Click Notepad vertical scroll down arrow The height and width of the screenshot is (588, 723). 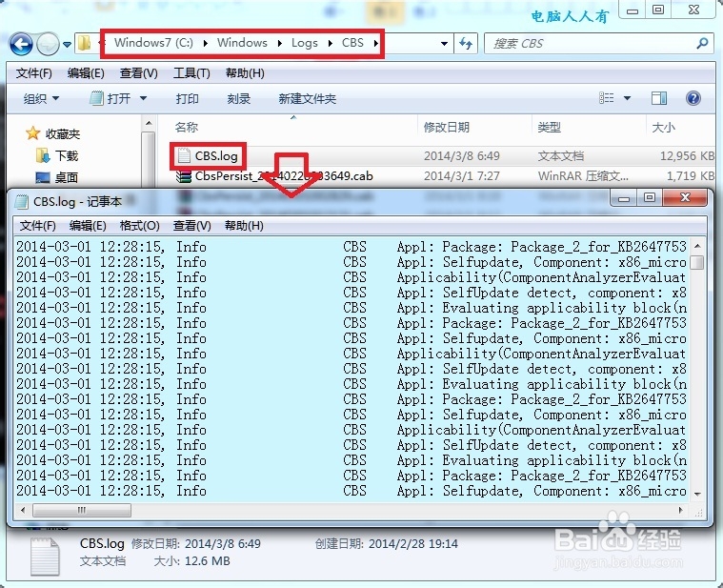click(x=697, y=495)
